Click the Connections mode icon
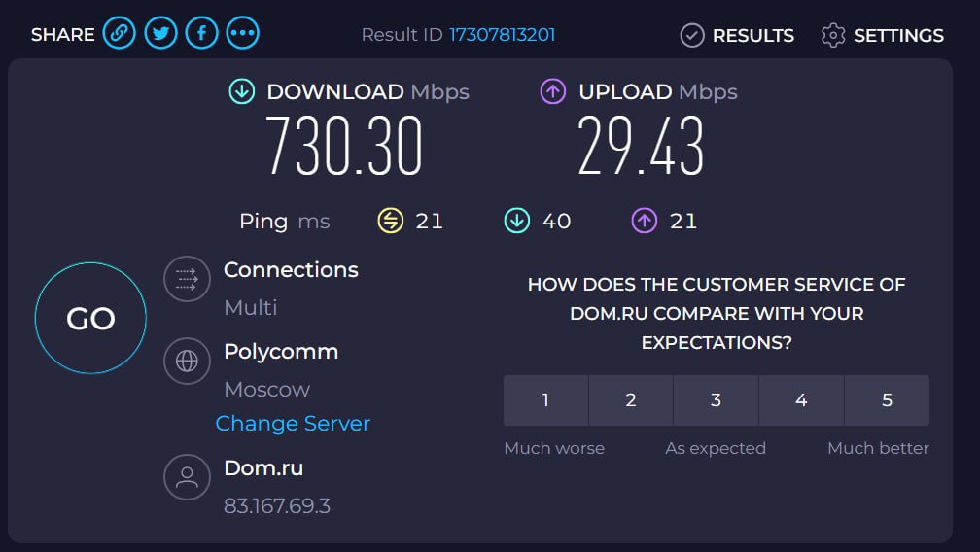Screen dimensions: 980x552 (x=187, y=279)
